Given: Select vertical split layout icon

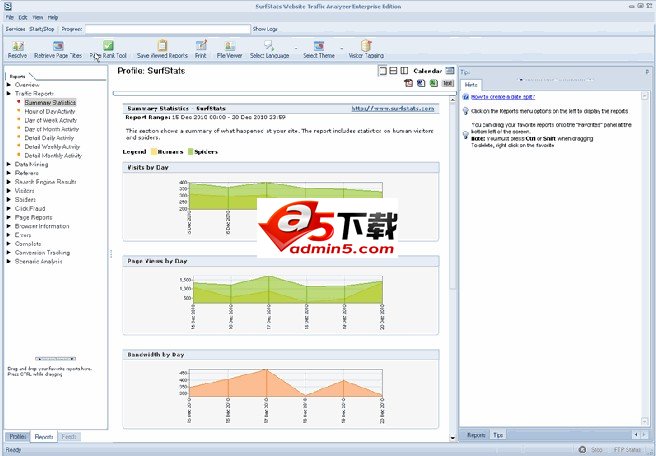Looking at the screenshot, I should tap(404, 71).
